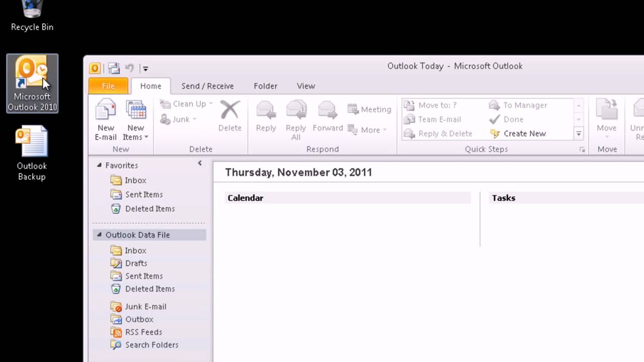Open the New Items dropdown

135,120
